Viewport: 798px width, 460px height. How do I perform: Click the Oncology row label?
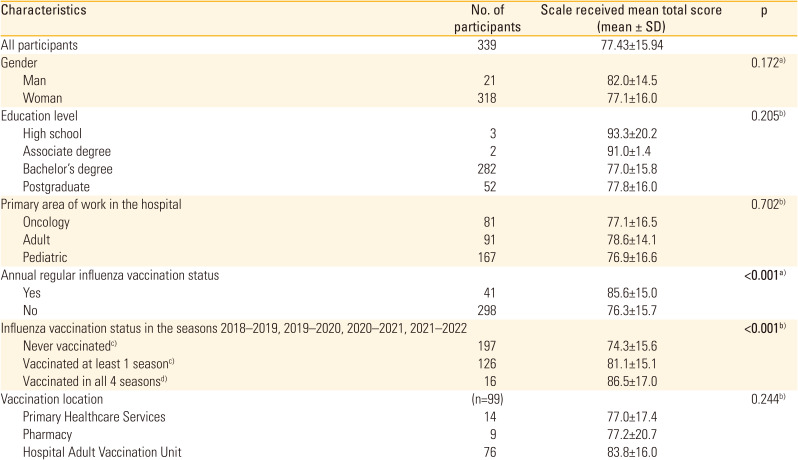coord(49,223)
